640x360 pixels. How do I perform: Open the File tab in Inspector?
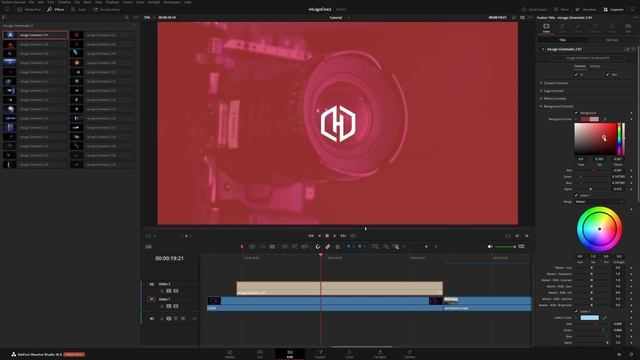[x=628, y=28]
